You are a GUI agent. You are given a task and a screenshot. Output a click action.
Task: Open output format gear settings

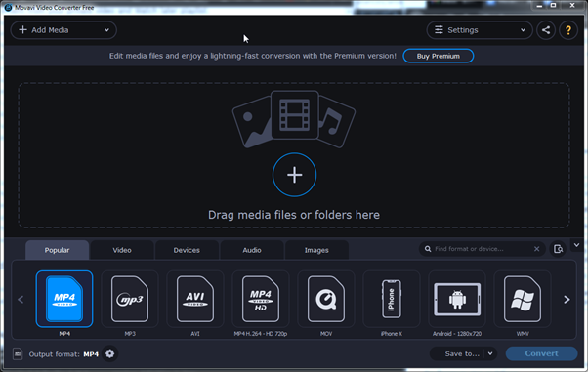109,353
